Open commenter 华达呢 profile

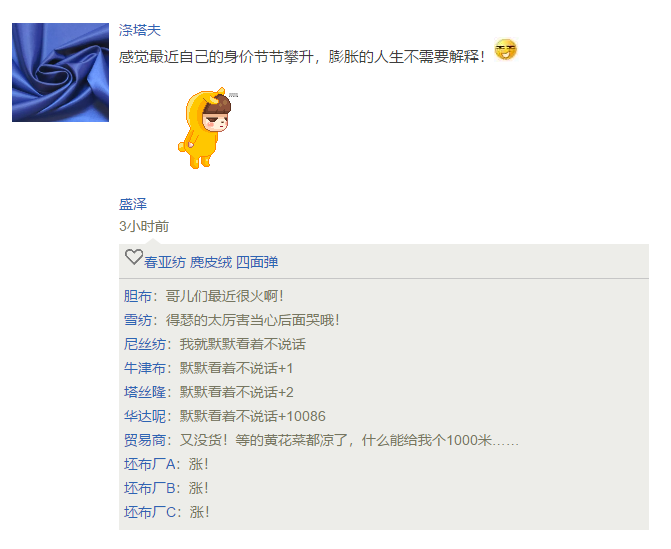point(145,416)
